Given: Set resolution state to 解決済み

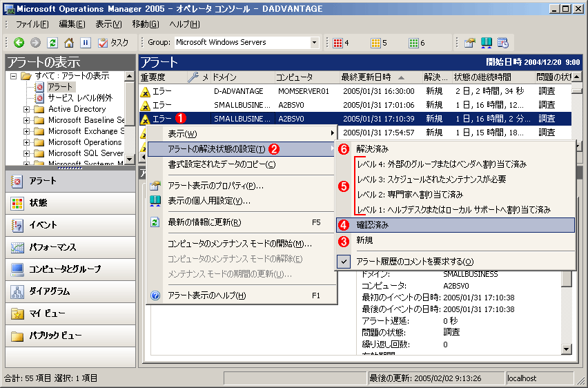Looking at the screenshot, I should coord(455,149).
